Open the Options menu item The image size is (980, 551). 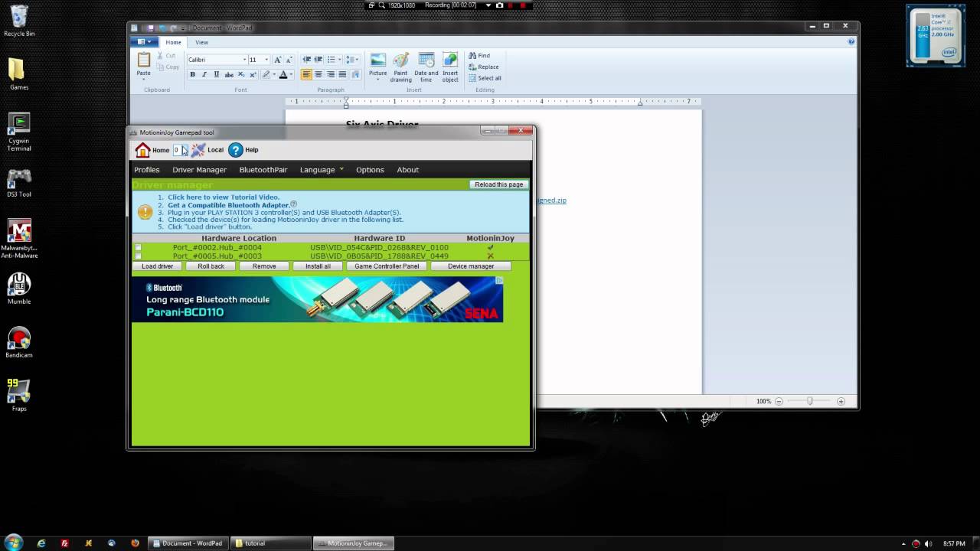[x=370, y=170]
